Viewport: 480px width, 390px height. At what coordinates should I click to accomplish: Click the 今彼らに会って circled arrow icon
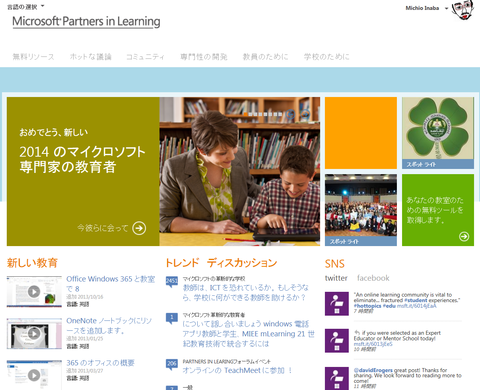(139, 228)
